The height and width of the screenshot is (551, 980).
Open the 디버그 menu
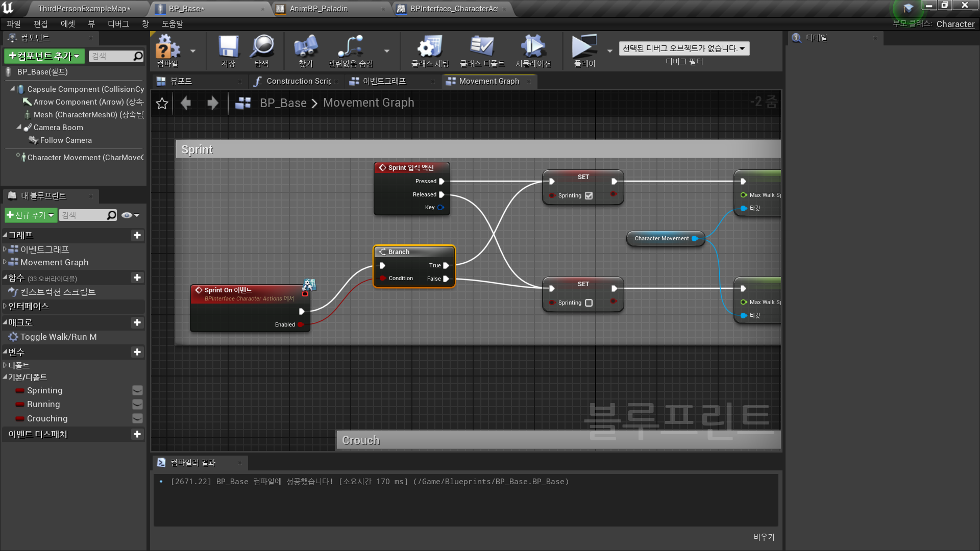point(118,24)
